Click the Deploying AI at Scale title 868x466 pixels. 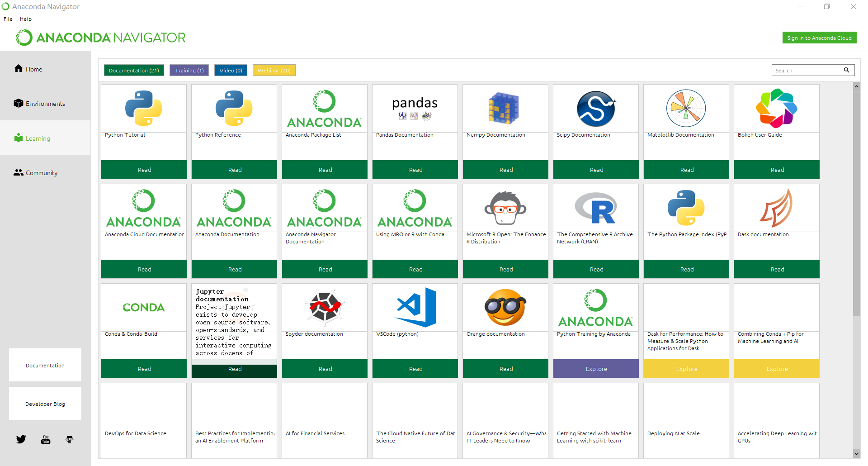[x=674, y=433]
